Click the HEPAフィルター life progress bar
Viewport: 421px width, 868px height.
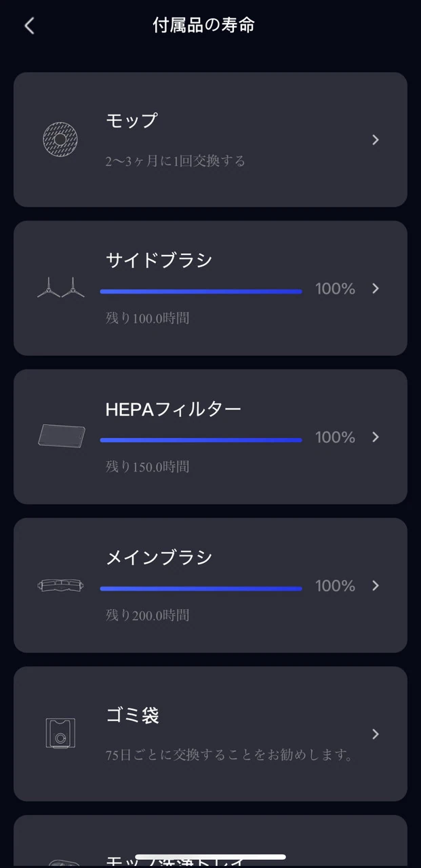point(201,440)
